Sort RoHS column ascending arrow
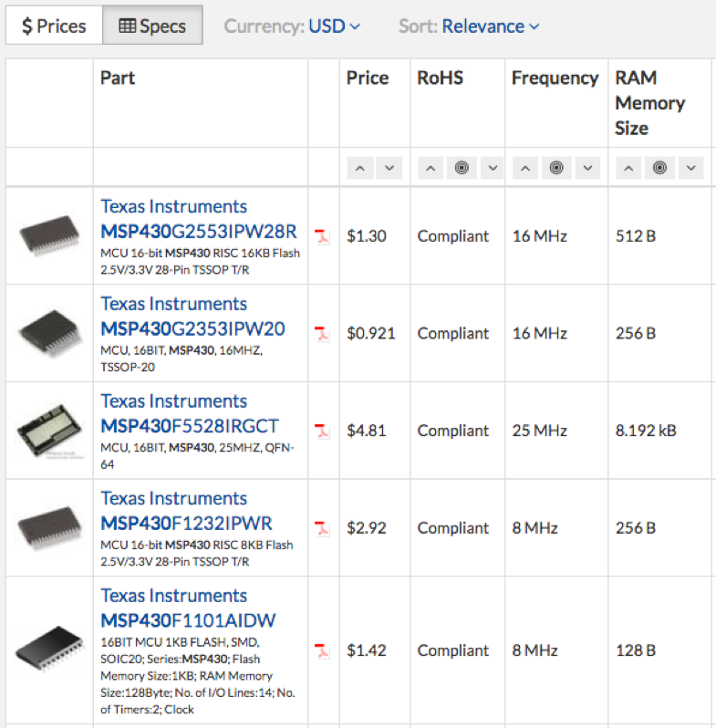The height and width of the screenshot is (728, 716). [x=431, y=168]
